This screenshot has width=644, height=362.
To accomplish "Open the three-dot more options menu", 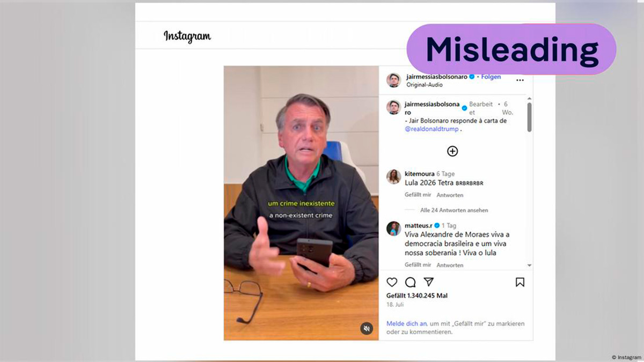I will 520,80.
